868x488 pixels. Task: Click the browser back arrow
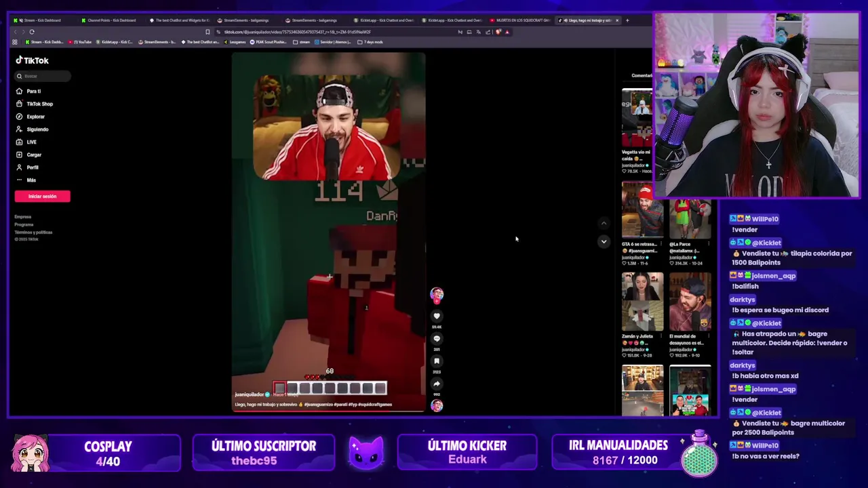pos(15,32)
